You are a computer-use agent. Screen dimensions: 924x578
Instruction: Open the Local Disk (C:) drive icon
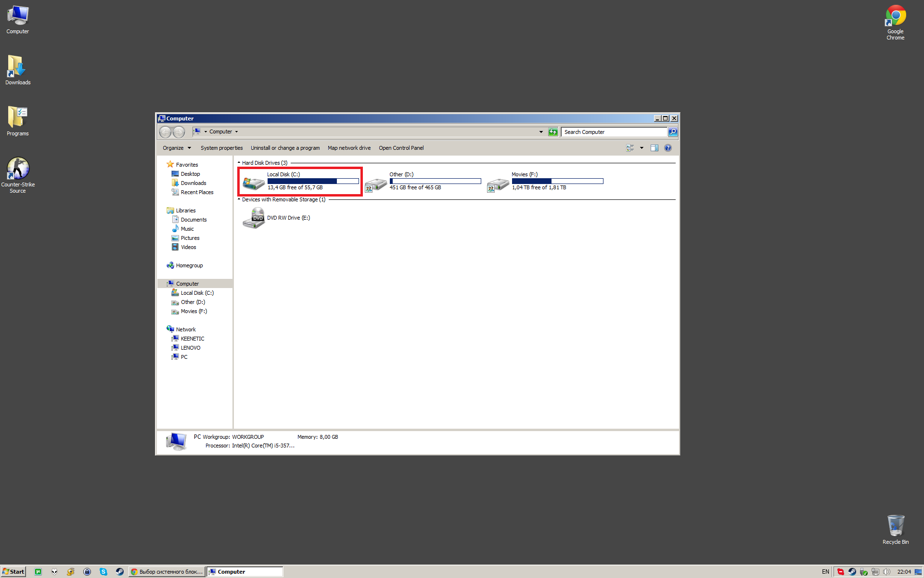[254, 183]
